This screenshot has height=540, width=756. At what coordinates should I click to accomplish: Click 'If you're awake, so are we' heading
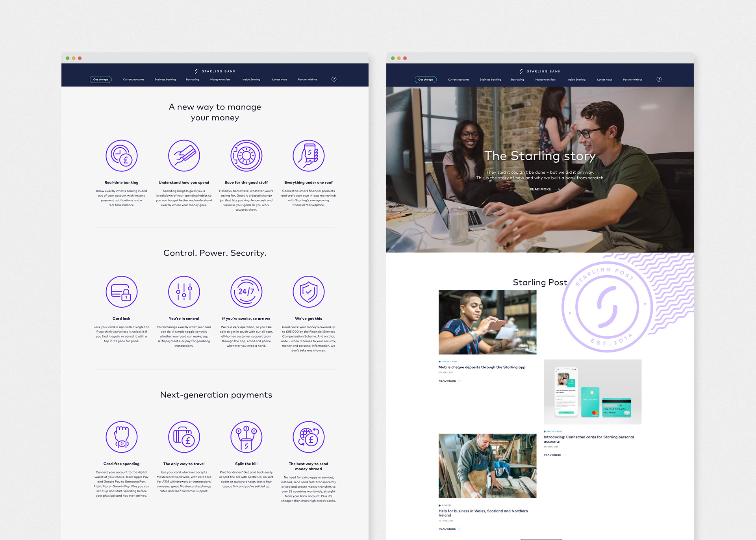point(246,319)
